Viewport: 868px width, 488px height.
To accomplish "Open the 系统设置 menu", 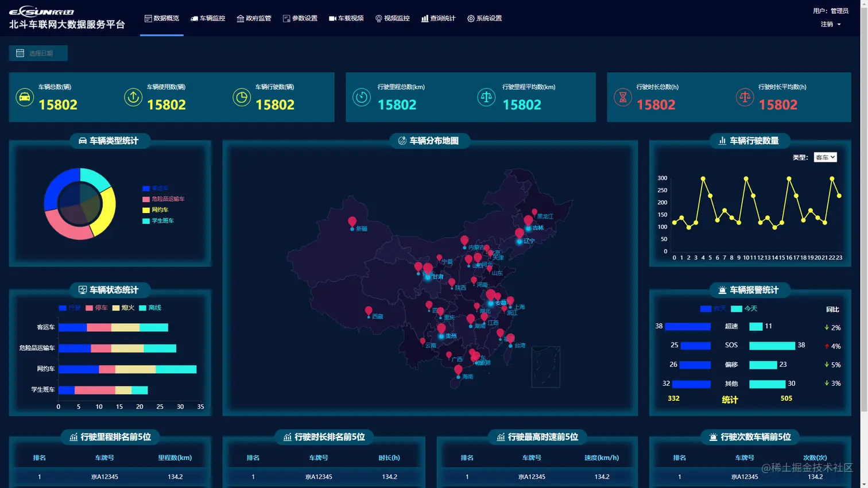I will [x=485, y=18].
